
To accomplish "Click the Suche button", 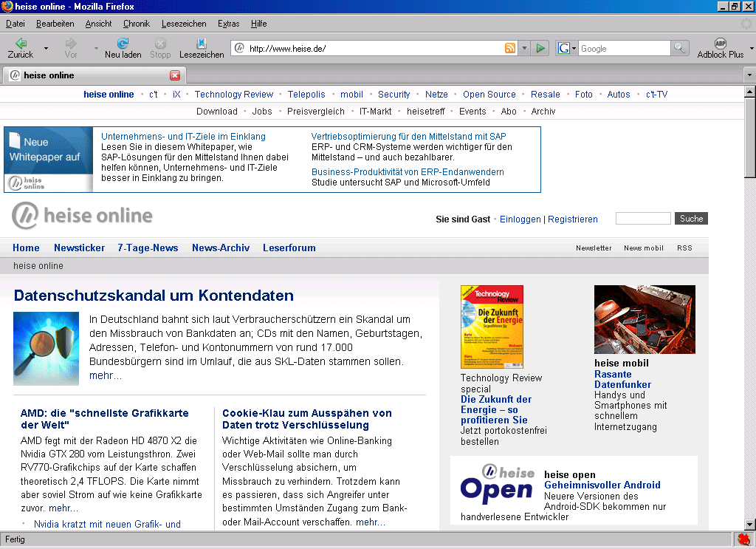I will [x=691, y=219].
